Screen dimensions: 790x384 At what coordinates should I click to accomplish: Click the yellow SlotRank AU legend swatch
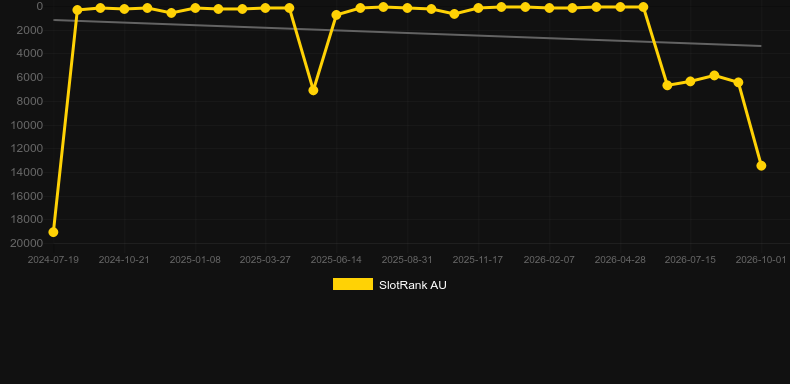point(353,284)
